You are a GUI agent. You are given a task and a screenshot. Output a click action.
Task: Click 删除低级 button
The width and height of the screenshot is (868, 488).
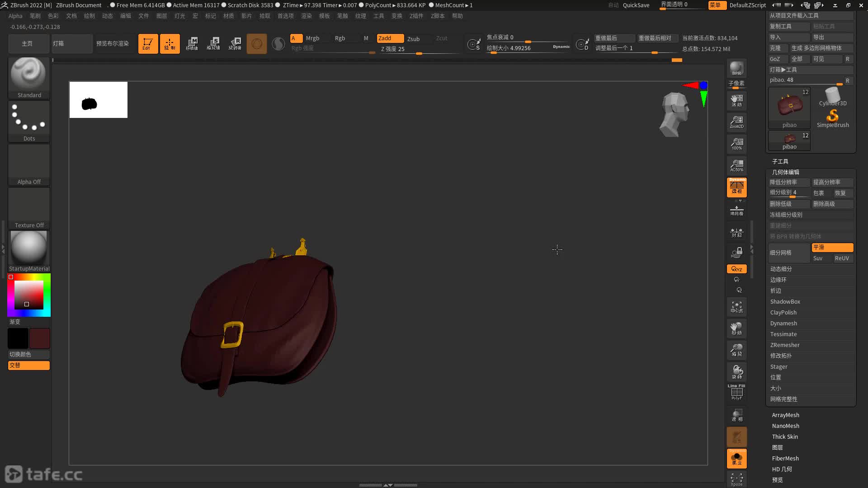pyautogui.click(x=789, y=204)
